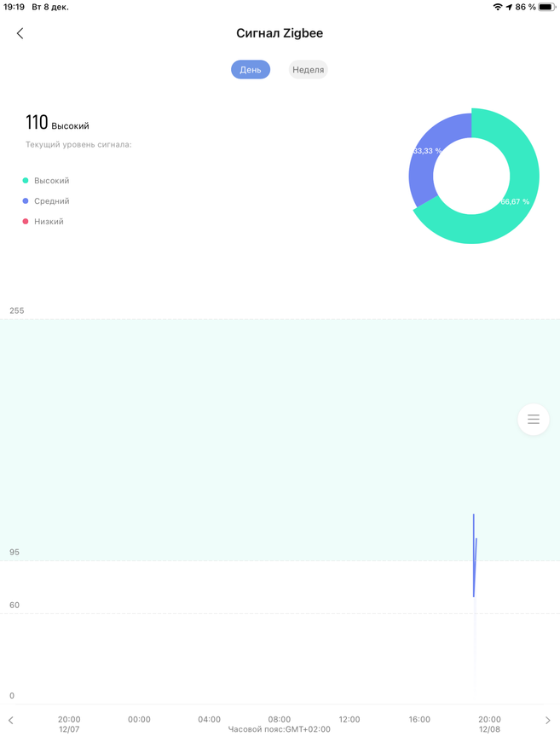Go back using the top-left arrow
560x748 pixels.
point(20,33)
